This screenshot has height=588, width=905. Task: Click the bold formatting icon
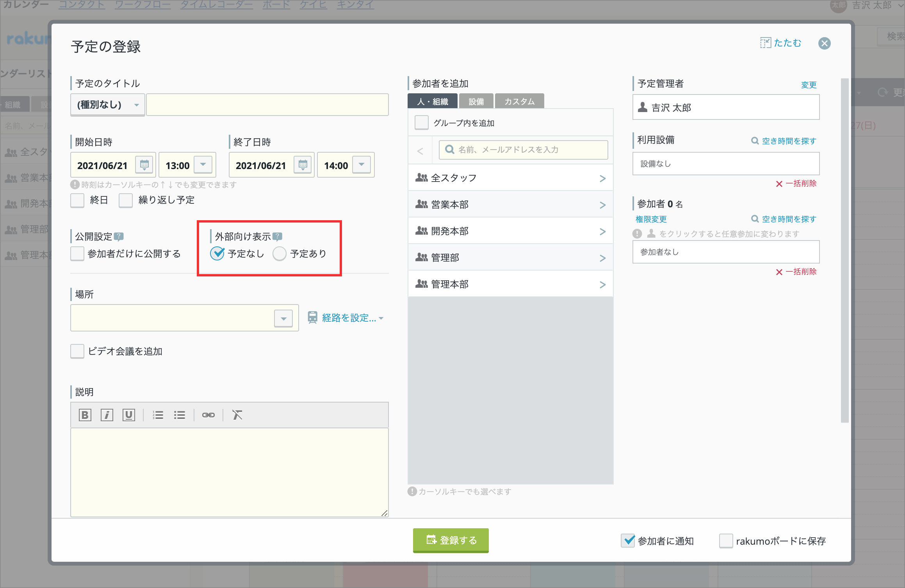pyautogui.click(x=85, y=415)
